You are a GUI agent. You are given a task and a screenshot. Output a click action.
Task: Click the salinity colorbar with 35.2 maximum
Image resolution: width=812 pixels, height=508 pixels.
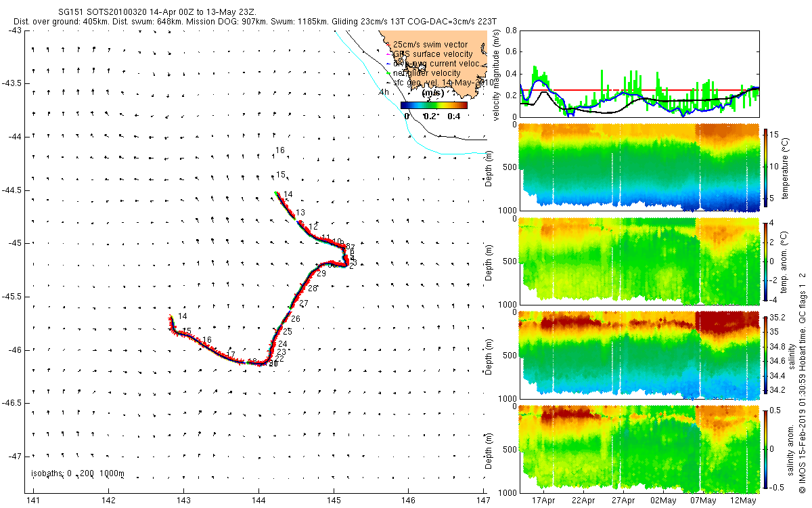767,354
